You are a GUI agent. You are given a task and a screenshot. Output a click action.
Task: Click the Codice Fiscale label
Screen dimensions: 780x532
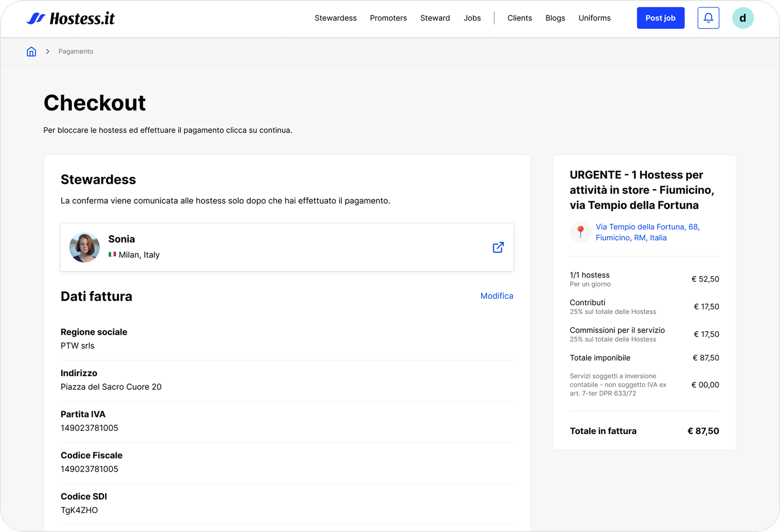tap(92, 456)
